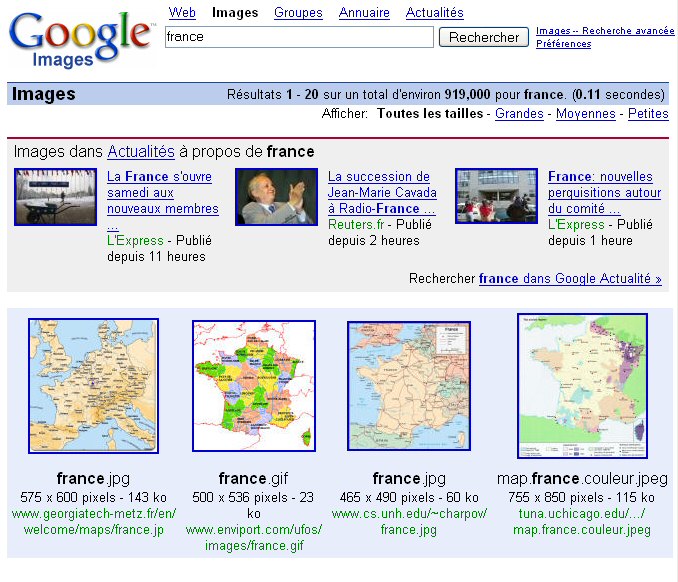Open the Préférences link
The image size is (678, 582).
pos(563,44)
